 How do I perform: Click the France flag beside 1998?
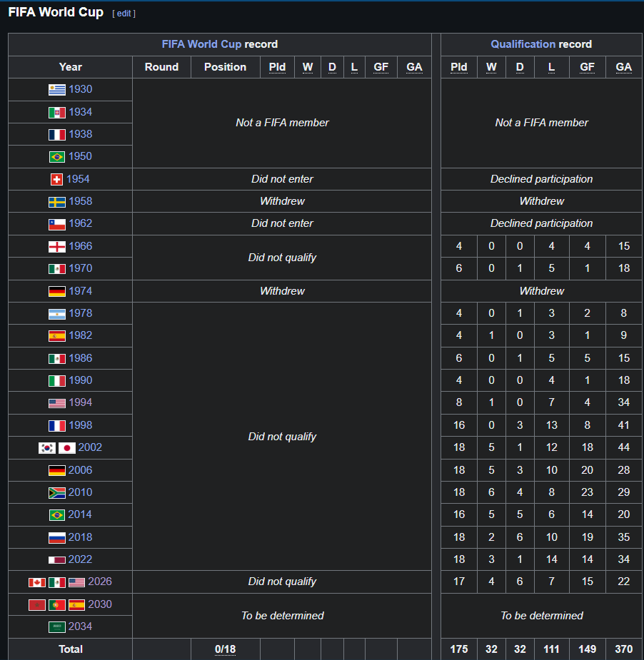pos(57,425)
